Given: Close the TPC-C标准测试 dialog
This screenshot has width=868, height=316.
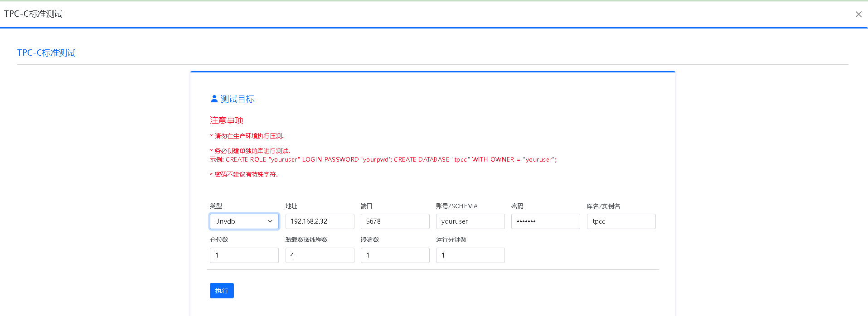Looking at the screenshot, I should click(858, 14).
